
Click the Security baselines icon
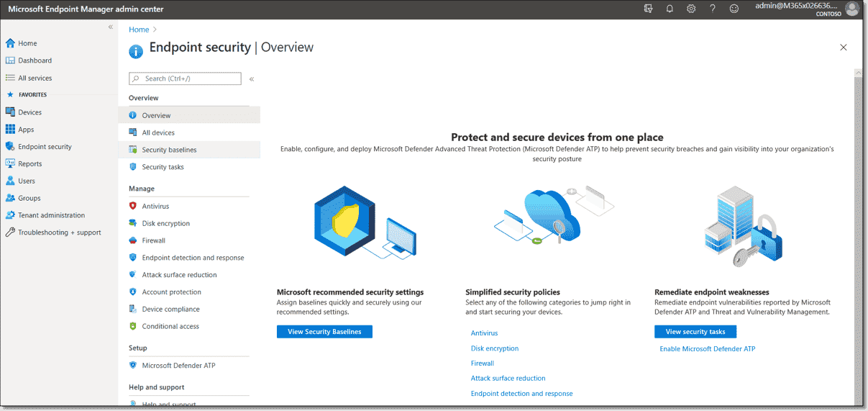click(133, 150)
